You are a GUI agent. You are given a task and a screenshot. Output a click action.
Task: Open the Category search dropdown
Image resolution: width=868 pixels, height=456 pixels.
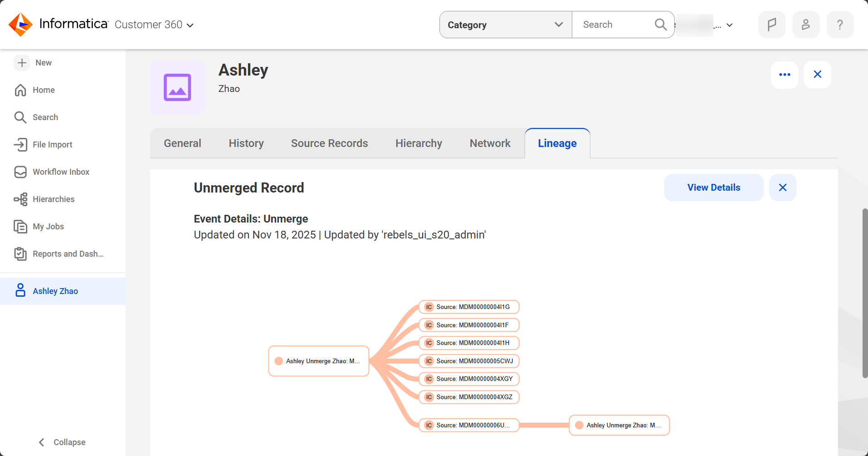tap(505, 25)
